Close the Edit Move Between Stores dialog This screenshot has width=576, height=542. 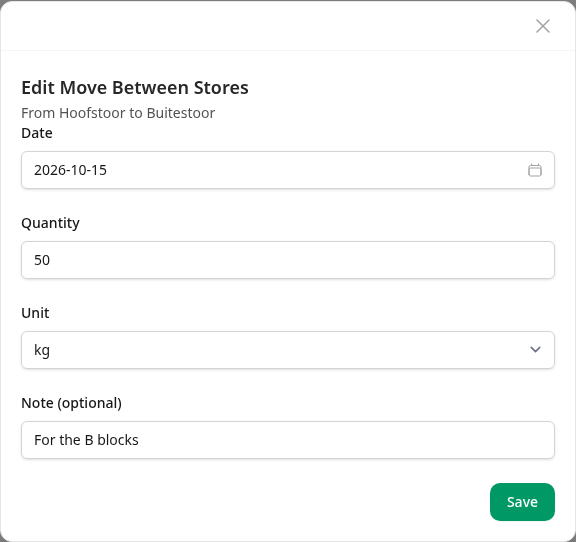click(543, 26)
